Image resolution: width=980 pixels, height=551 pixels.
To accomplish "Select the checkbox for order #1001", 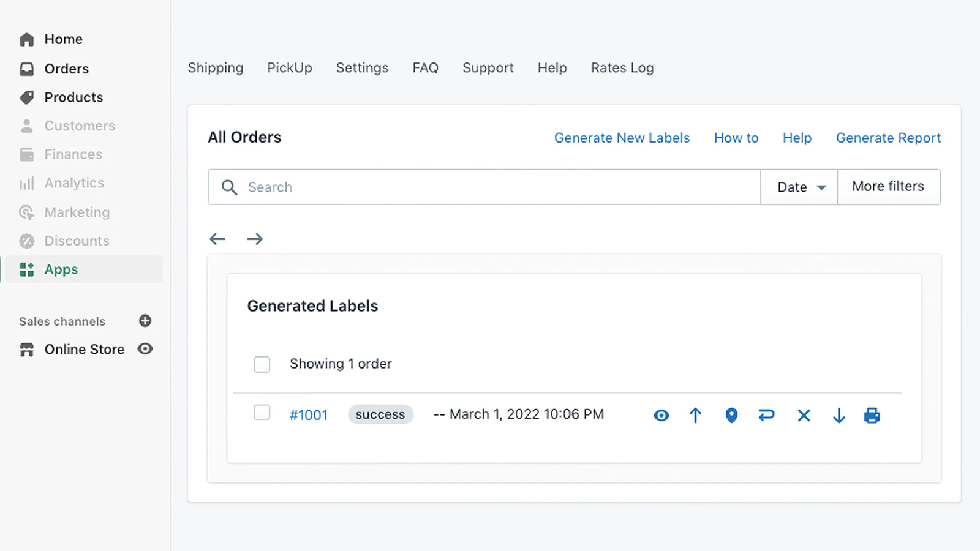I will point(262,413).
